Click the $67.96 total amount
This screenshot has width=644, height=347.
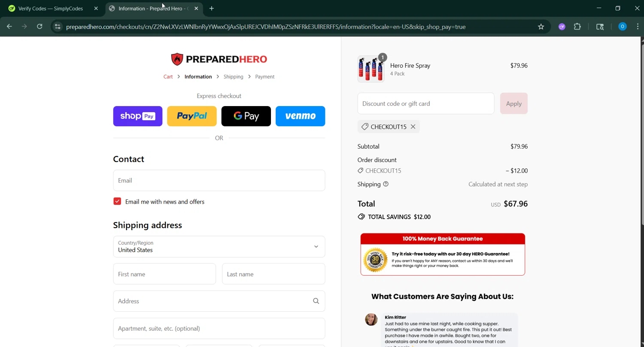point(516,204)
